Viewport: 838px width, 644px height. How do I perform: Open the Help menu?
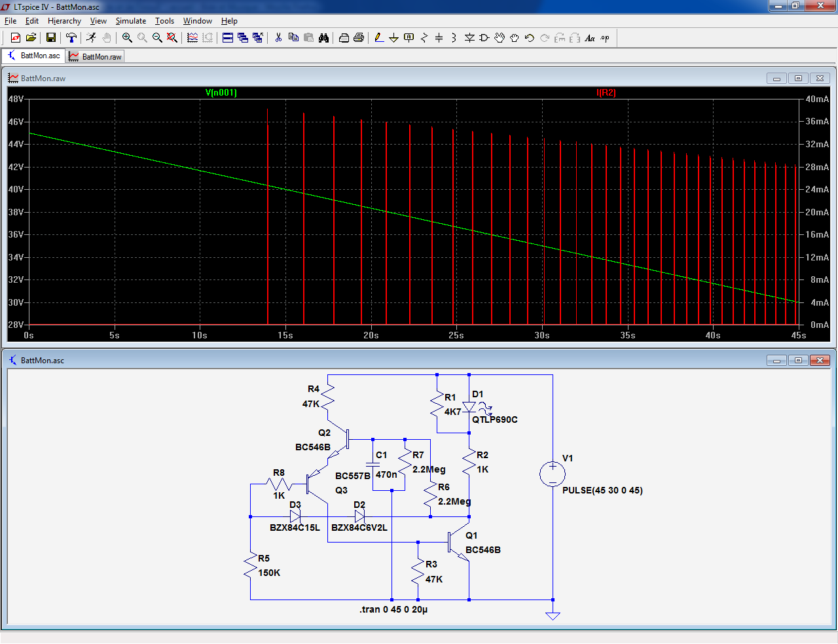click(x=229, y=21)
